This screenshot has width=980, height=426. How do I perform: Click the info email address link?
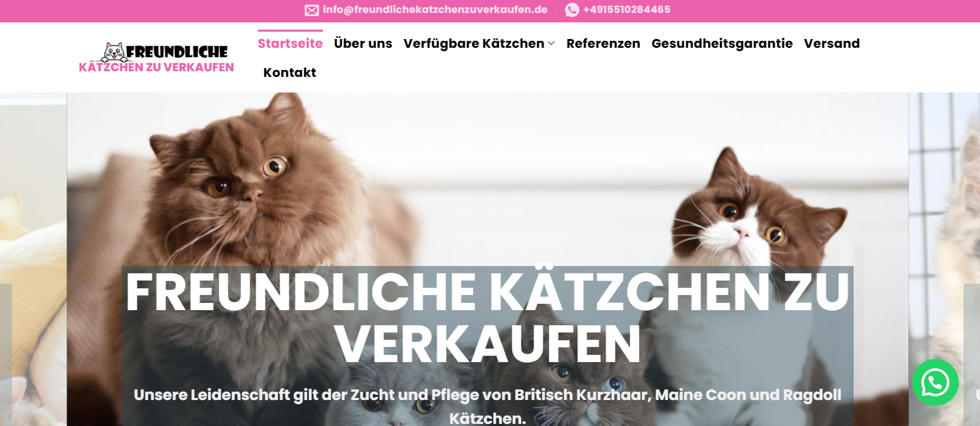435,10
